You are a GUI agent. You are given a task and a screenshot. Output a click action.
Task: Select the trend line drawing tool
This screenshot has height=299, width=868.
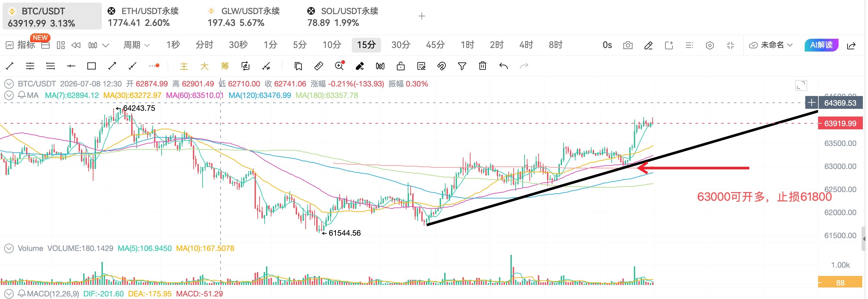pyautogui.click(x=10, y=66)
